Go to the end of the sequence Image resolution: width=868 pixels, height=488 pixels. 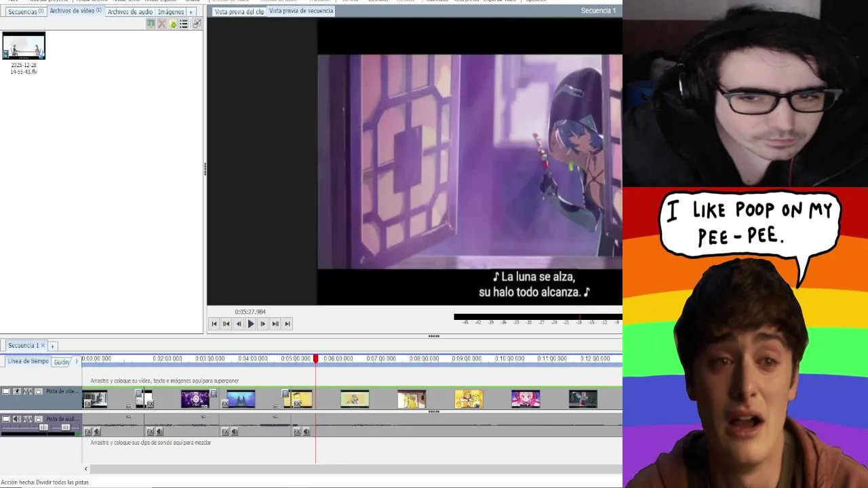[x=288, y=324]
